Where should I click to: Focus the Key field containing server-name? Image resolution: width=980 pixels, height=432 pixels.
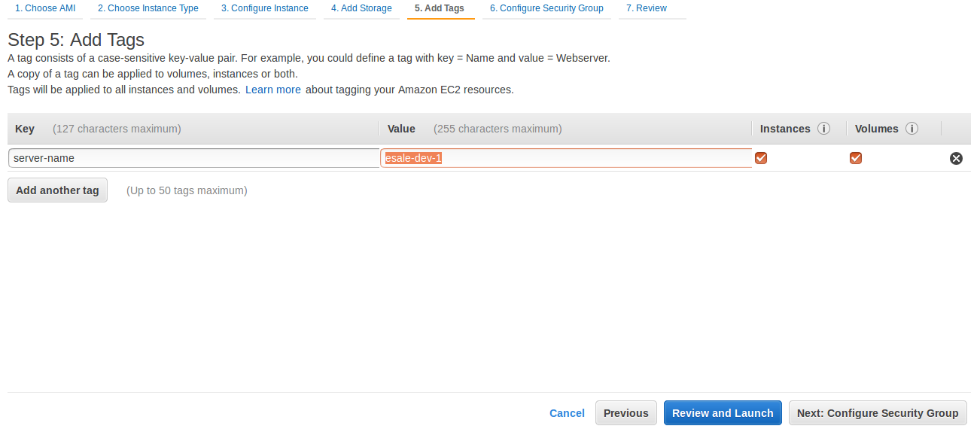pos(194,158)
